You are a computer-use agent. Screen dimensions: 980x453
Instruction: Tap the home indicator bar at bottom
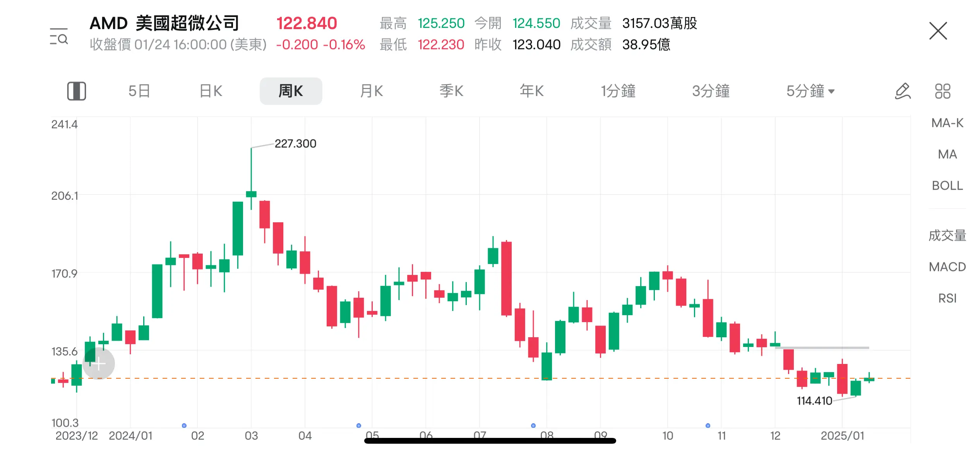490,441
